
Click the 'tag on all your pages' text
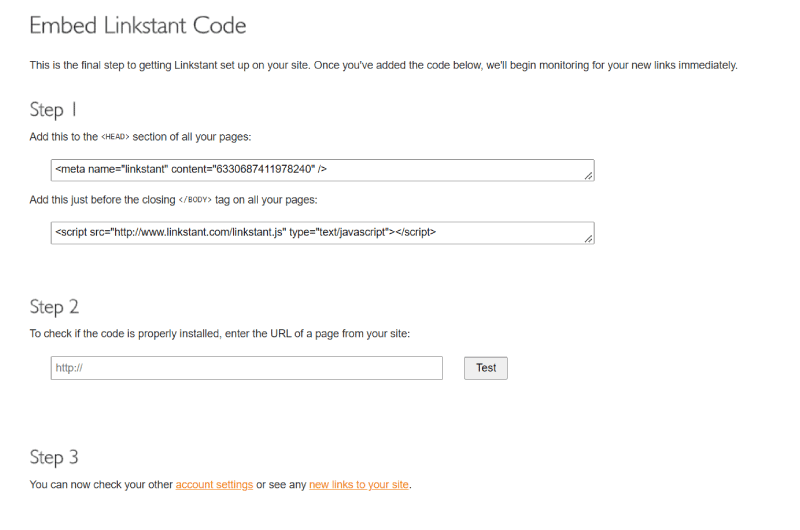pyautogui.click(x=266, y=200)
